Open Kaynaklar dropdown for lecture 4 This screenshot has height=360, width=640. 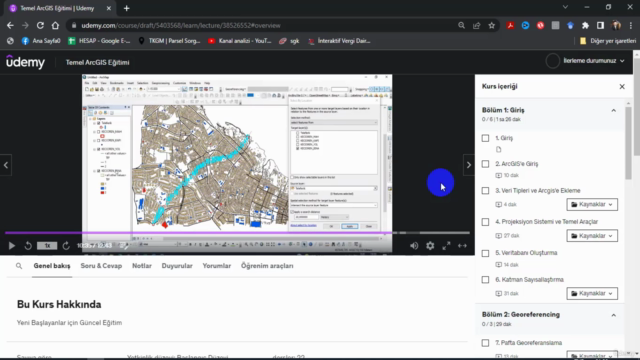tap(592, 236)
